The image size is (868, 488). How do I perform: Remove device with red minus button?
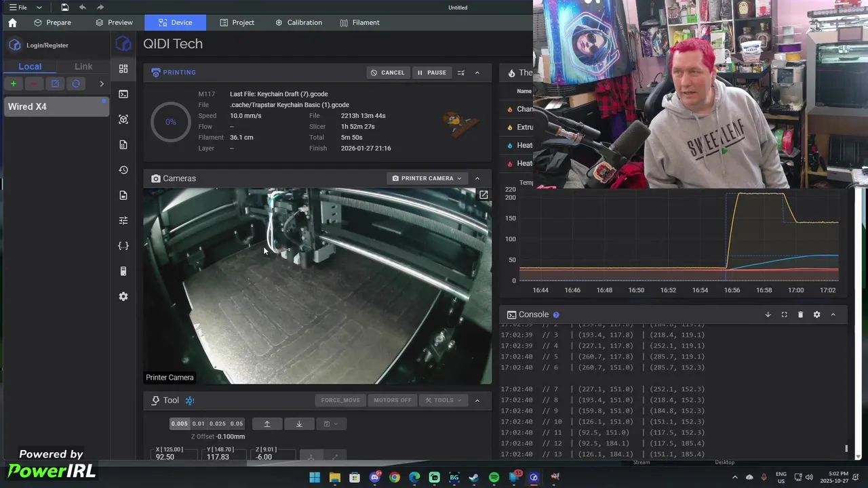pyautogui.click(x=34, y=83)
